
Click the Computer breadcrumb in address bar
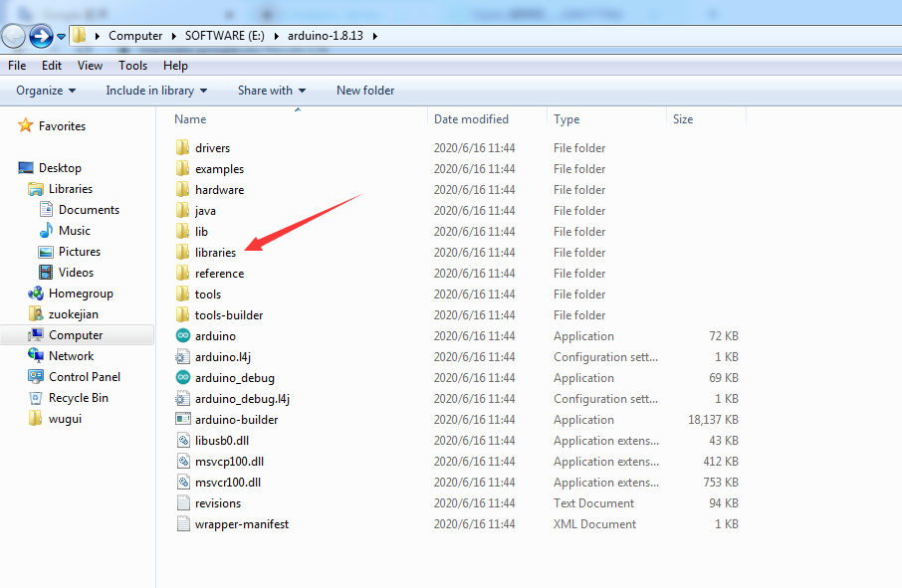click(x=135, y=36)
